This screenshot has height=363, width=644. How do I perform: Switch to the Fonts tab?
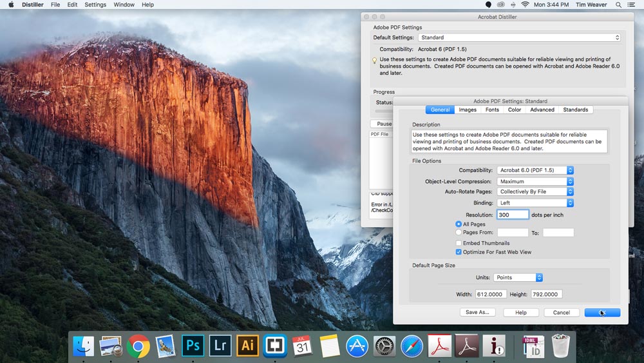click(x=492, y=110)
